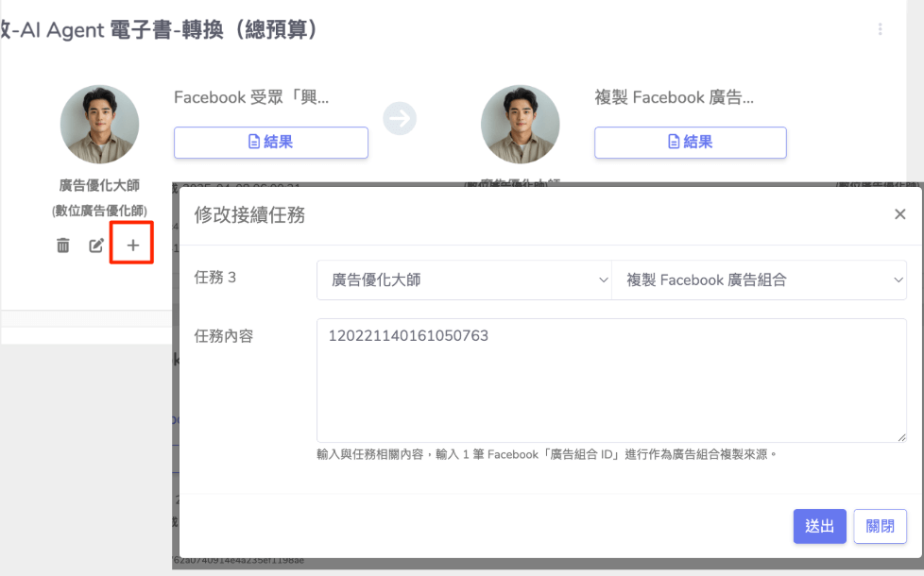
Task: Click the pencil edit icon
Action: click(96, 246)
